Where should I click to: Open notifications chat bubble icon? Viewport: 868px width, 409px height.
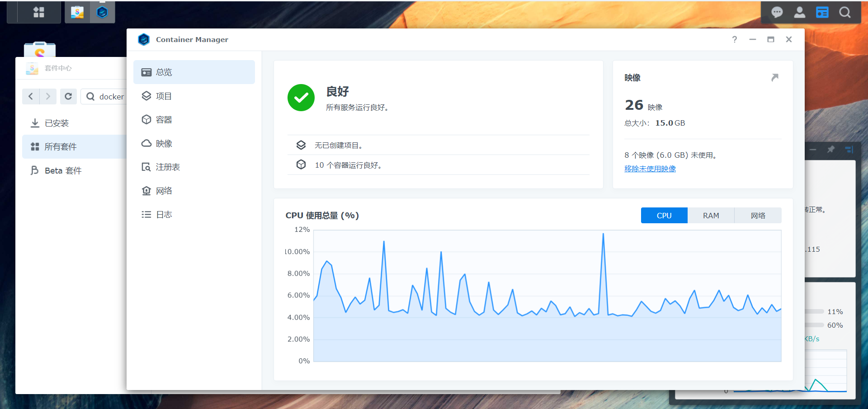pos(777,12)
